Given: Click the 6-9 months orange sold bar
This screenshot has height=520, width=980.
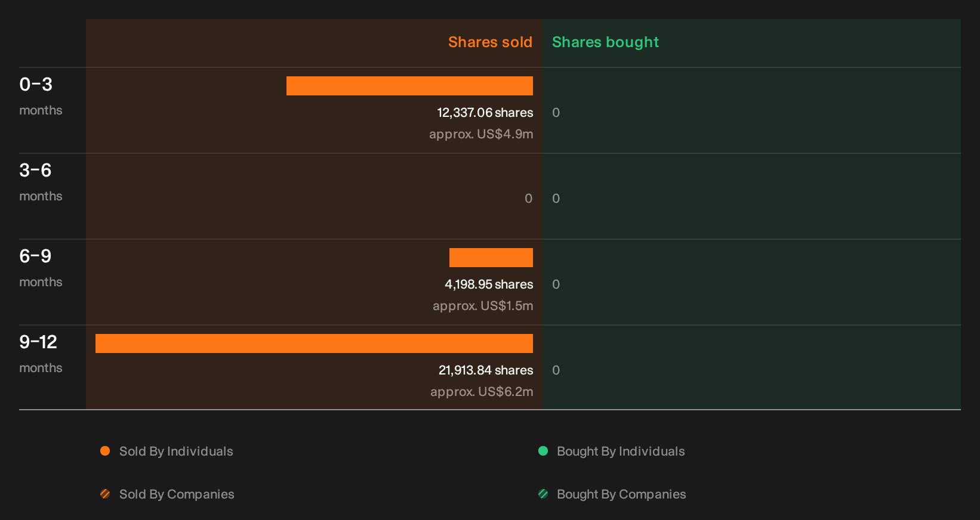Looking at the screenshot, I should (491, 258).
